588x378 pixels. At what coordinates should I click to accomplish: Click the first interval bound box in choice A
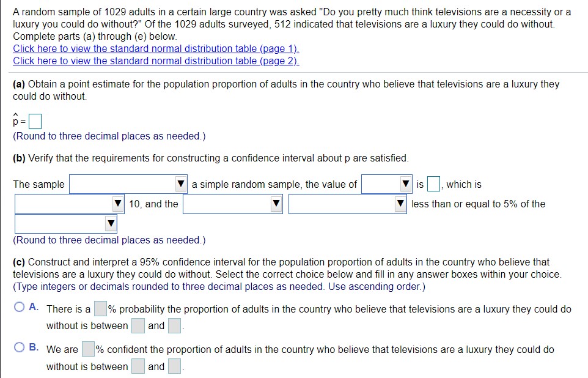(137, 325)
